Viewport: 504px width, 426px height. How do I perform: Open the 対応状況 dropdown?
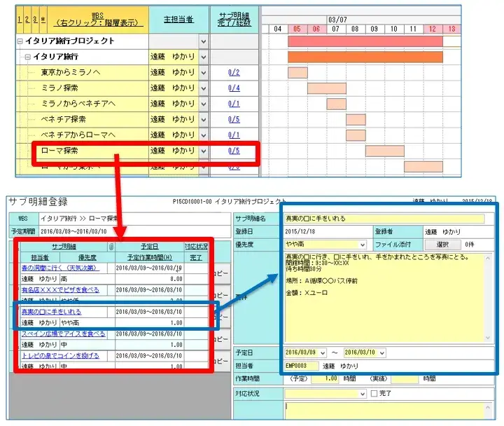(x=362, y=394)
